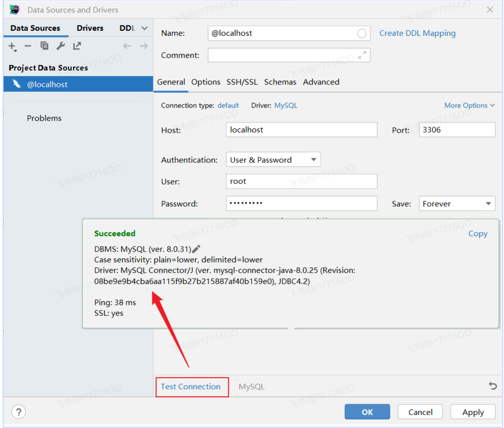Choose data source color circle in Name field

(362, 33)
